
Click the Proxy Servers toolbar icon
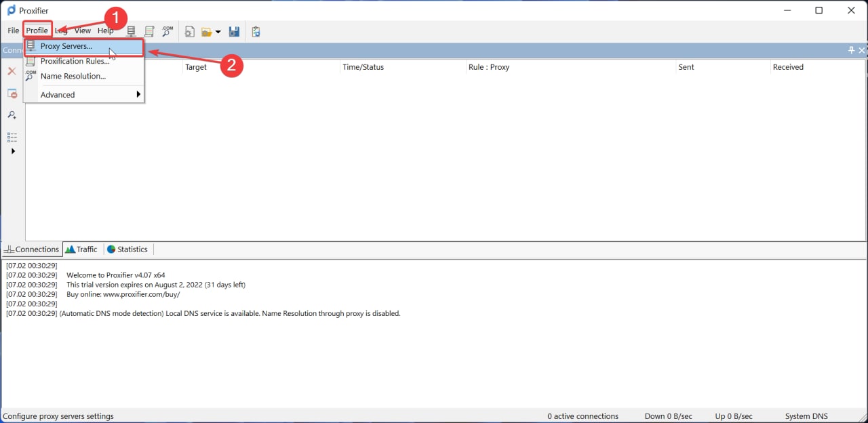coord(132,31)
